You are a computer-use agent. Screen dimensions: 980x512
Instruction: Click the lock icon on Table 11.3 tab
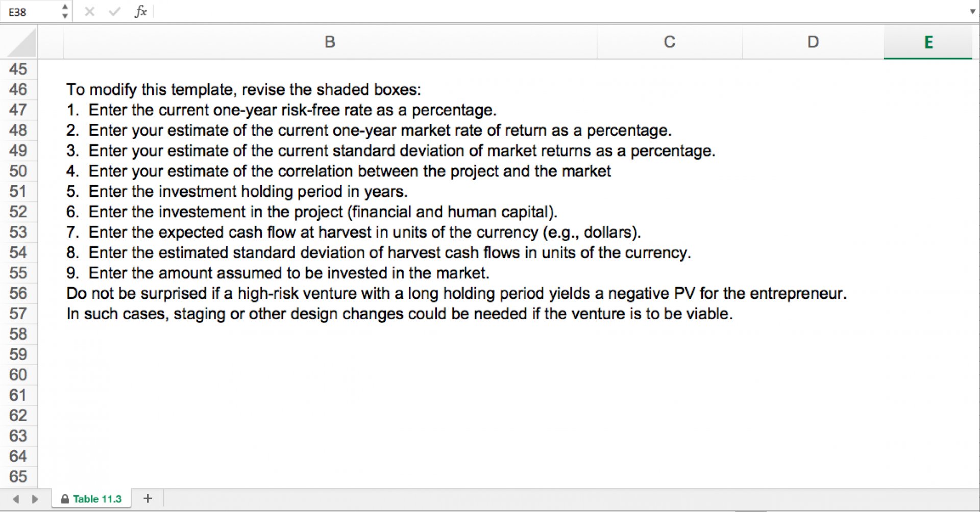click(x=65, y=499)
